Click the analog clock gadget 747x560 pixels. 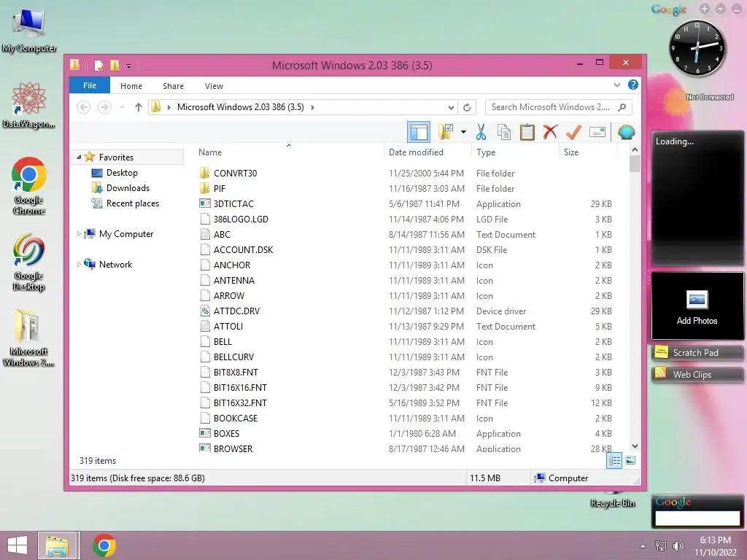pos(697,47)
